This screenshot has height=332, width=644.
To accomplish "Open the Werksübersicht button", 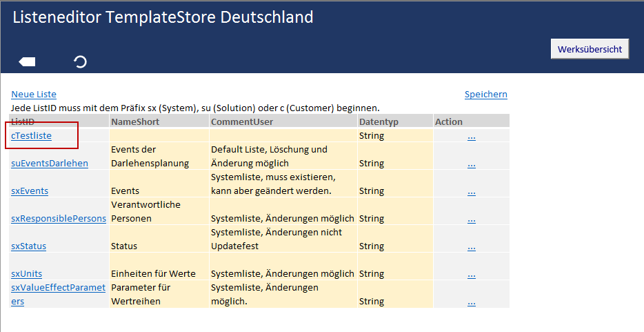I will pos(590,49).
